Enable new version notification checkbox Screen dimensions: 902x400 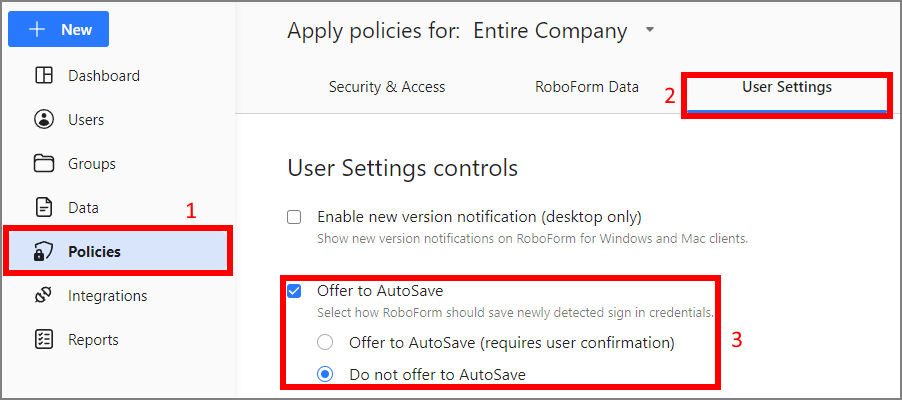(x=294, y=217)
